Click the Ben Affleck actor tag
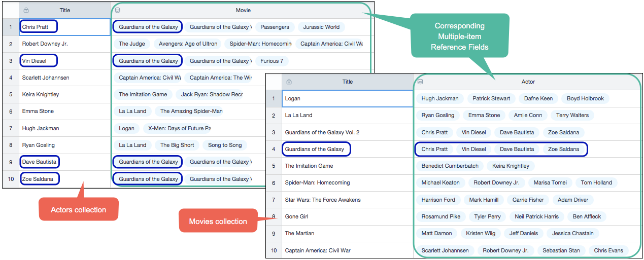 [587, 216]
